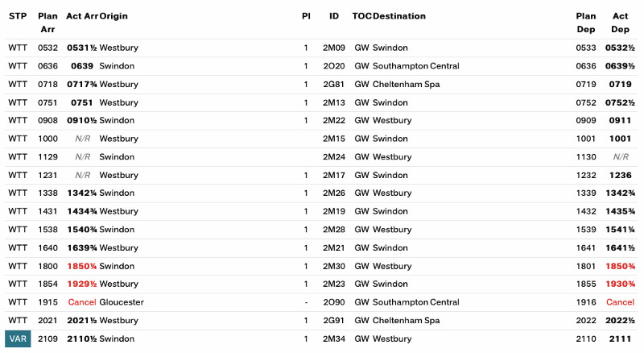The image size is (644, 353).
Task: Click the Plan Dep column header
Action: pyautogui.click(x=585, y=23)
